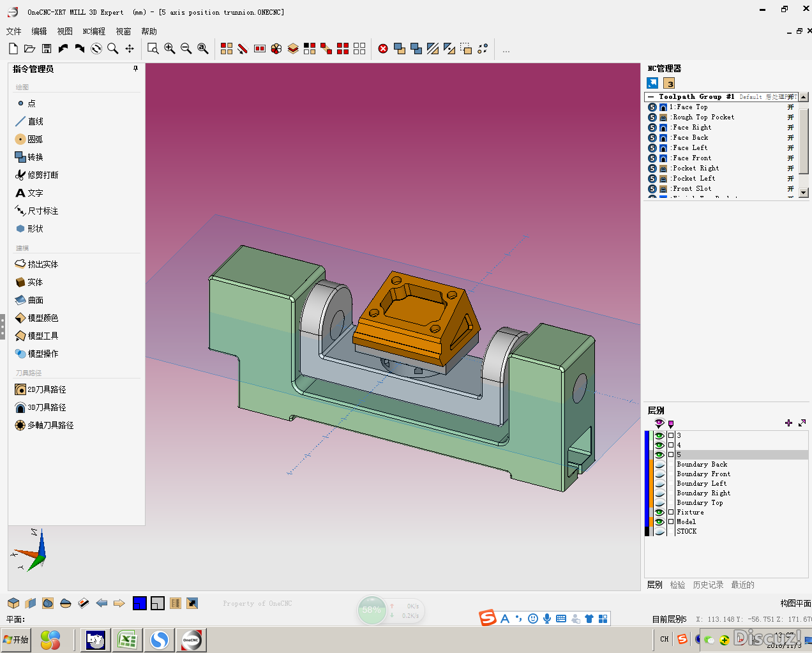The width and height of the screenshot is (812, 653).
Task: Click the Redo arrow icon
Action: [x=80, y=49]
